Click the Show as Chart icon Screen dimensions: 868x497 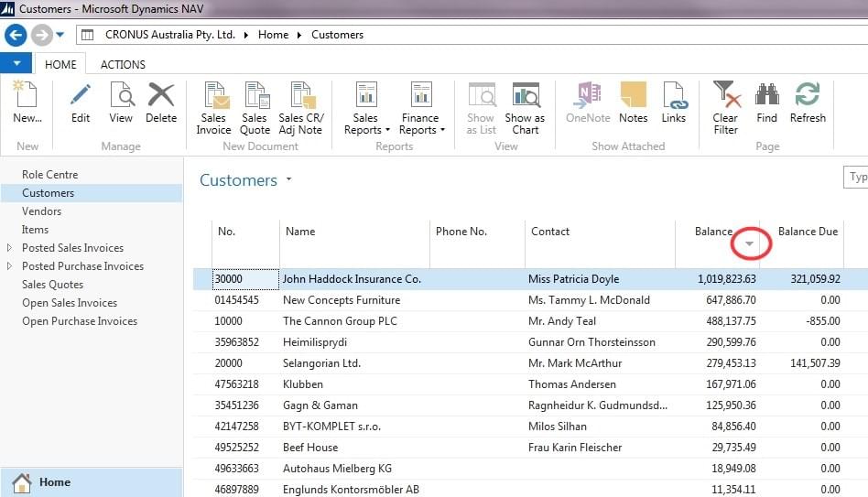tap(526, 94)
